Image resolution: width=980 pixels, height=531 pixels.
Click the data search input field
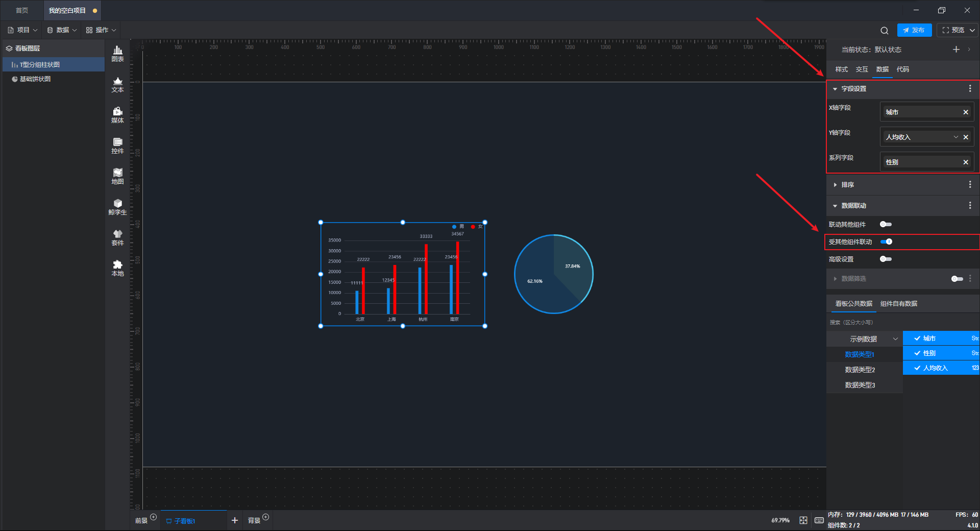(902, 323)
